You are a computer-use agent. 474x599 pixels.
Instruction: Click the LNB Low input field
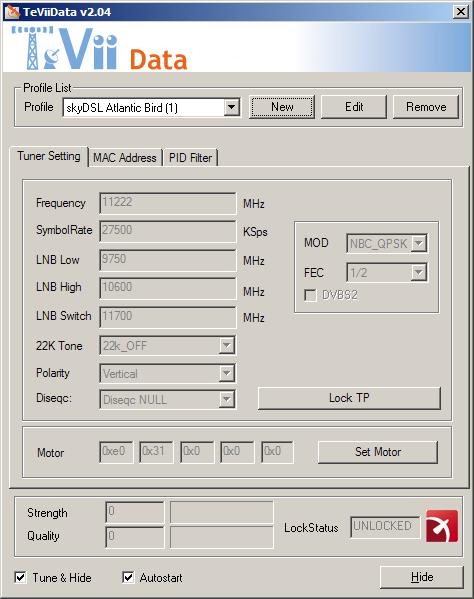(x=168, y=260)
